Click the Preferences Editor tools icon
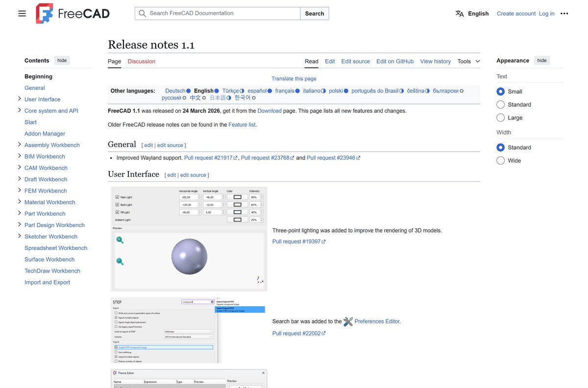 (348, 321)
